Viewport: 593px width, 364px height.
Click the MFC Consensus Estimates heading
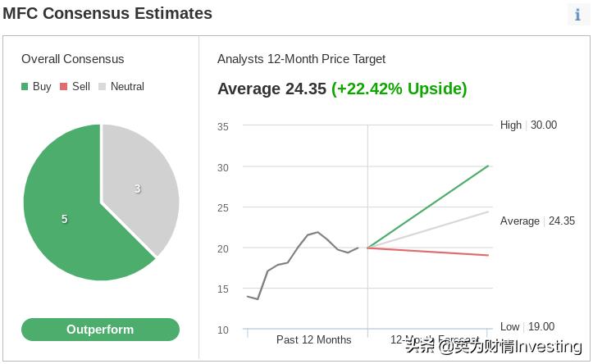[107, 13]
